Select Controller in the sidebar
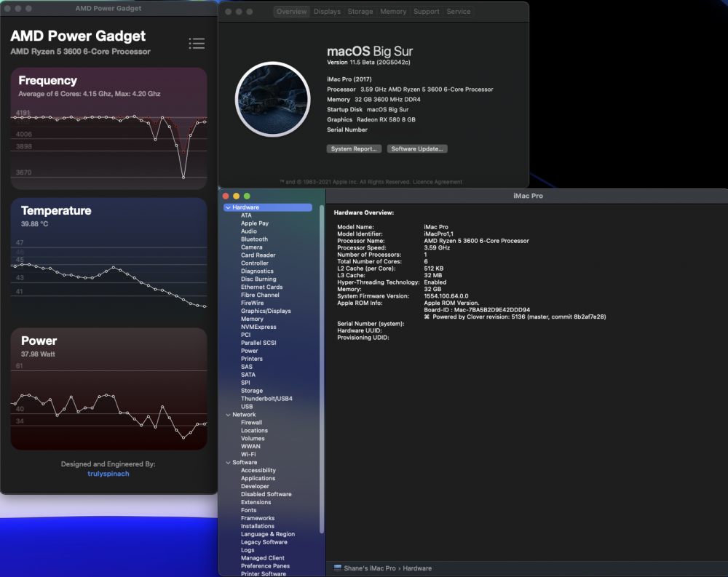Screen dimensions: 728x577 [254, 263]
